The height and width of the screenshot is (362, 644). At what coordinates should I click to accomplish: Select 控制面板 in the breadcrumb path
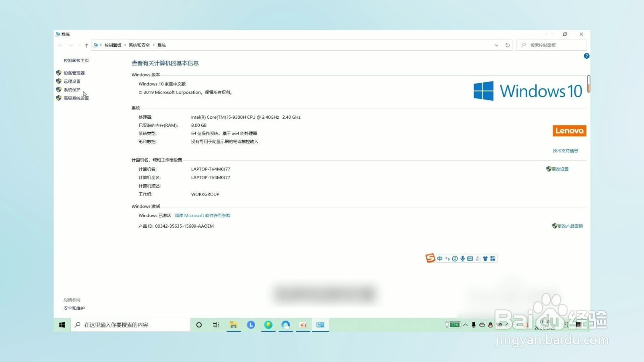(113, 45)
